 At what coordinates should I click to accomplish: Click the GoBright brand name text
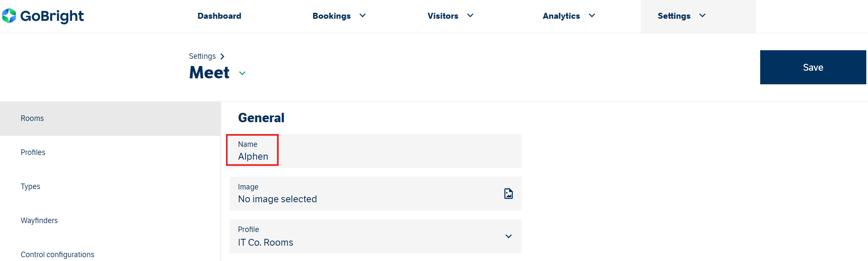click(52, 16)
